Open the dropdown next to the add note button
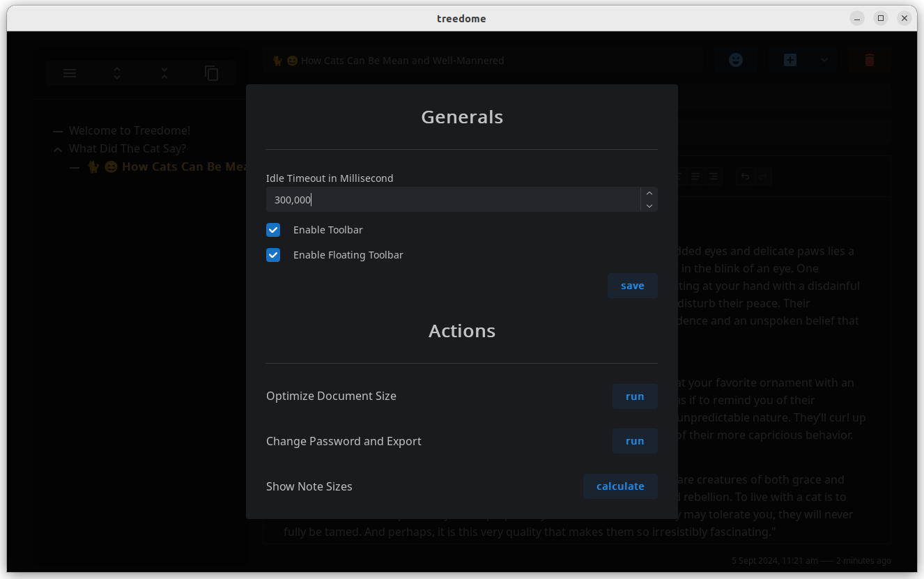Image resolution: width=924 pixels, height=579 pixels. (823, 60)
